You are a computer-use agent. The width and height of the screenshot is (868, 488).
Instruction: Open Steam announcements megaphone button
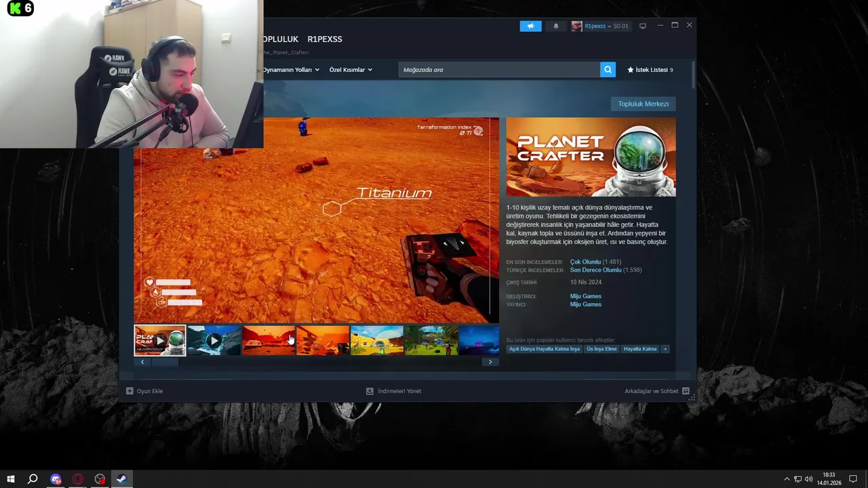(530, 26)
